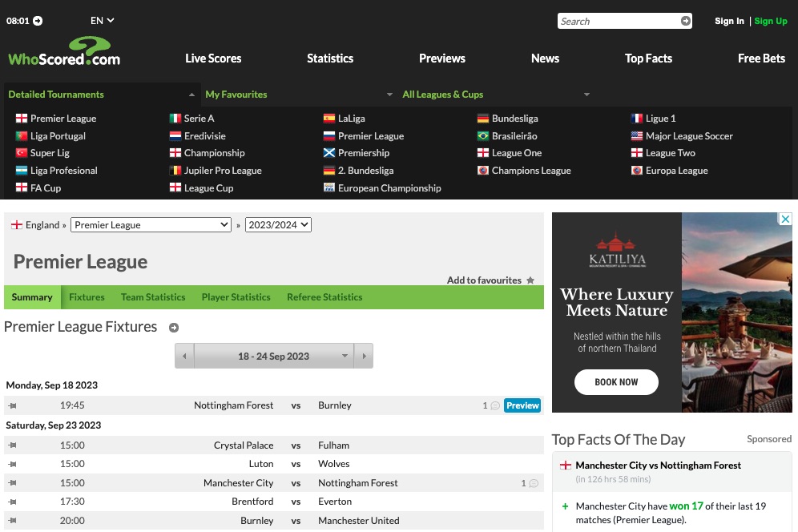The height and width of the screenshot is (532, 798).
Task: Open Manchester City vs Nottingham Forest top fact
Action: point(658,465)
